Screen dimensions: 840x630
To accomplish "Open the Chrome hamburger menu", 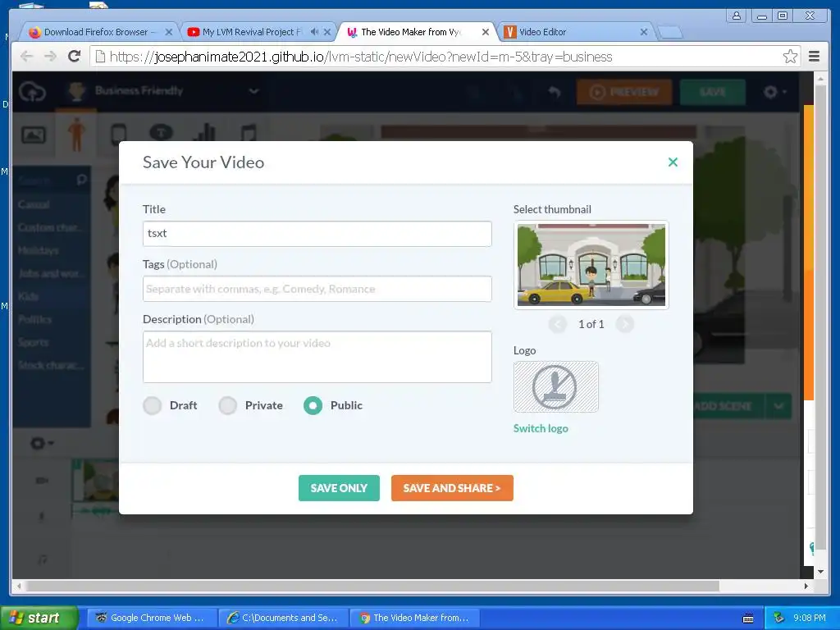I will [815, 57].
